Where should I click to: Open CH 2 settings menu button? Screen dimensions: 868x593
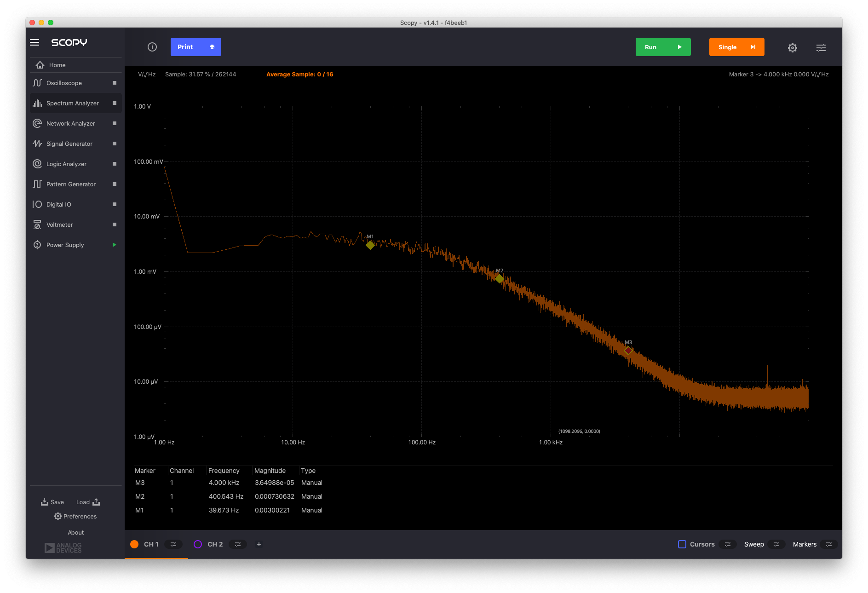coord(238,544)
